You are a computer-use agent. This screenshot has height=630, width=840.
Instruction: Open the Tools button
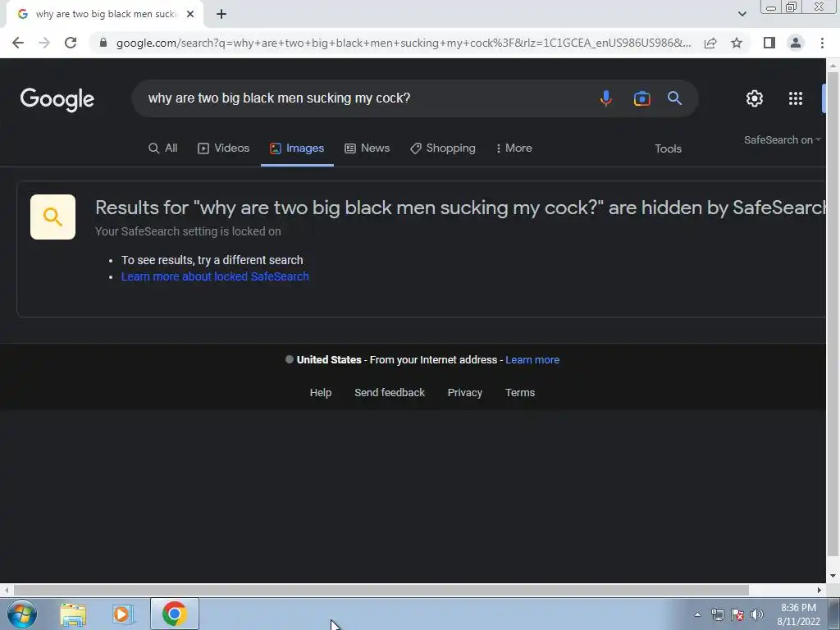pos(668,149)
